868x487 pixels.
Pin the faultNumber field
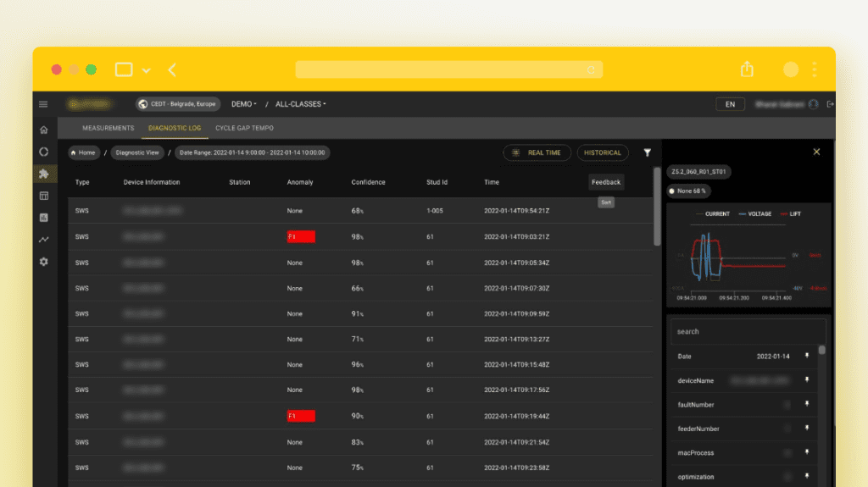pyautogui.click(x=807, y=405)
